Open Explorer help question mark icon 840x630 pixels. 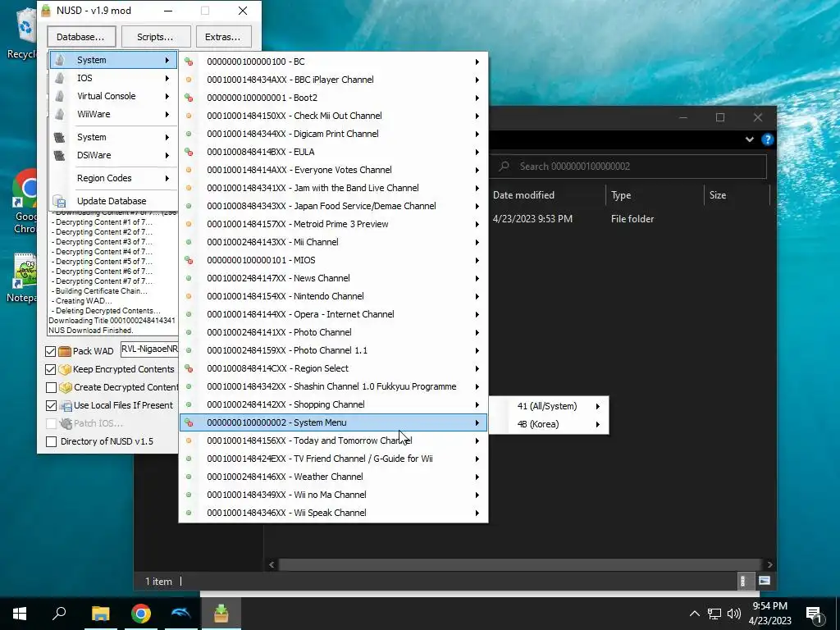[768, 139]
